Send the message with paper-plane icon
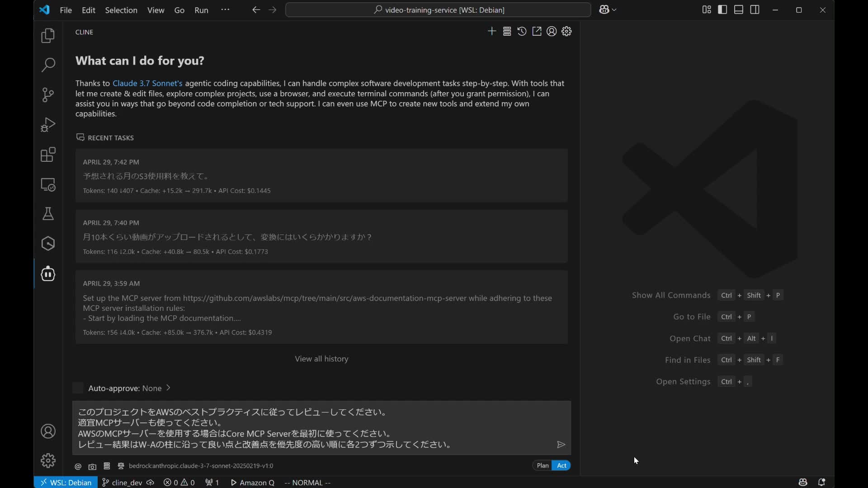 point(561,445)
